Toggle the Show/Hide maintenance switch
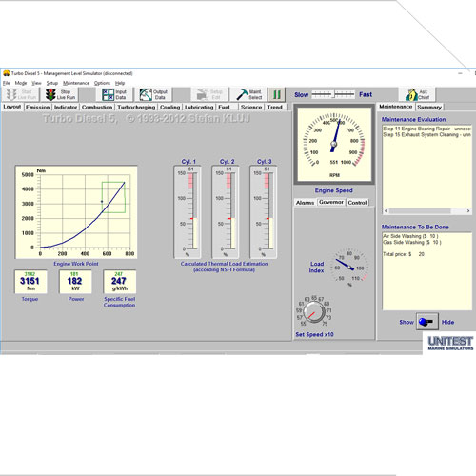 point(427,322)
